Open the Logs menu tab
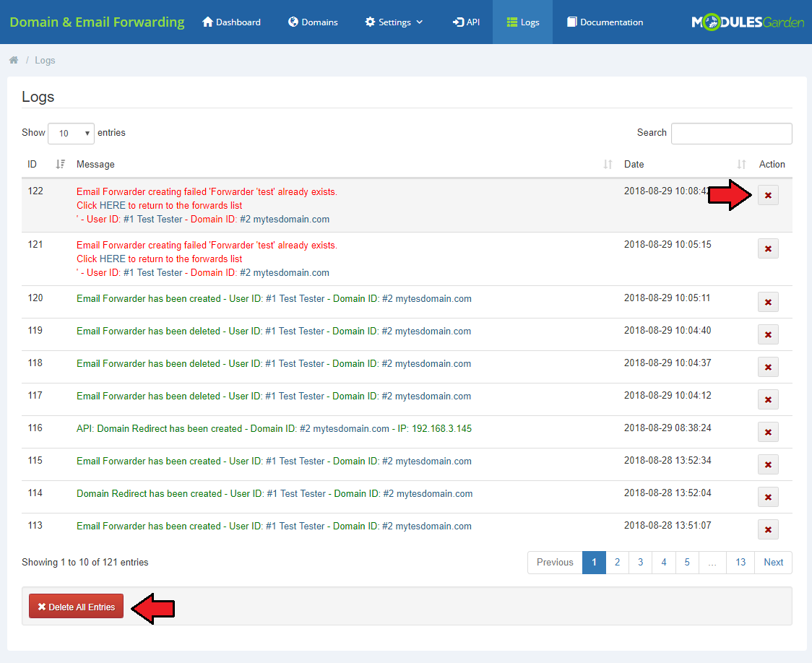The width and height of the screenshot is (812, 663). [x=522, y=22]
